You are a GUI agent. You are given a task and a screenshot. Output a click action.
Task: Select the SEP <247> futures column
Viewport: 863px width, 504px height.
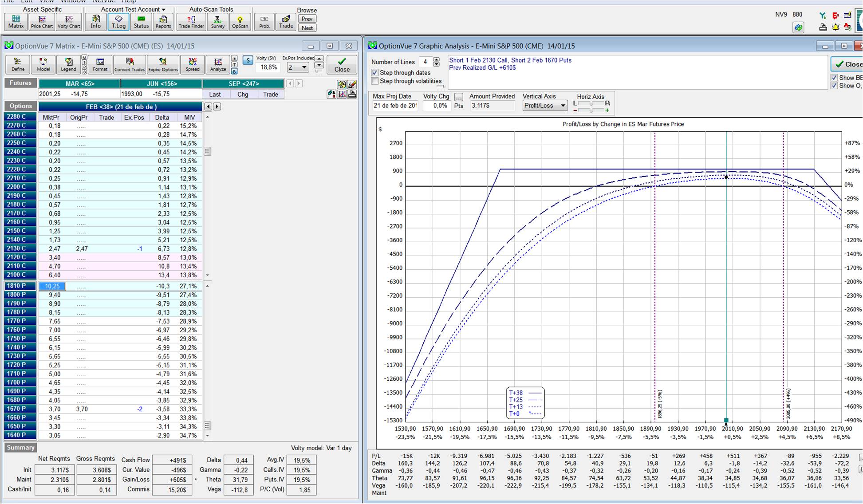(243, 83)
